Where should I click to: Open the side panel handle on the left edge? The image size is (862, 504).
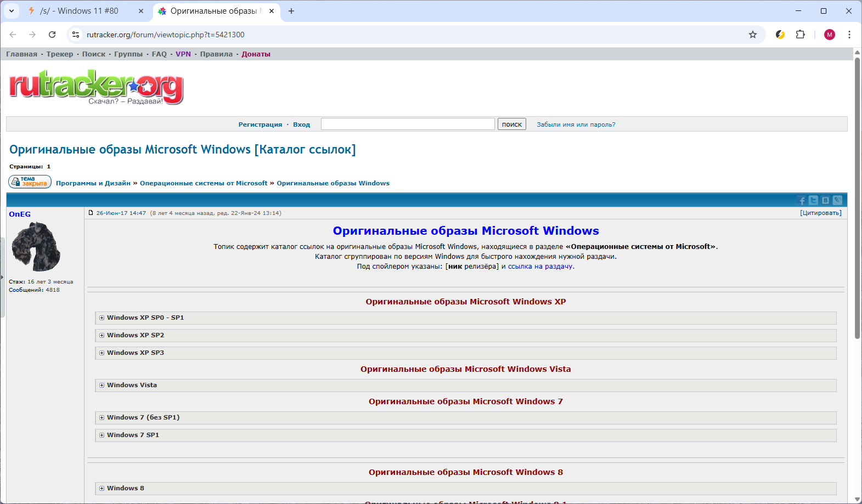click(2, 277)
